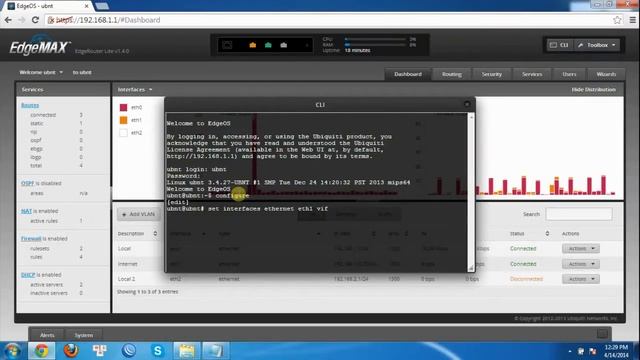Toggle the eth0 red color swatch
Viewport: 640px width, 360px height.
(x=123, y=107)
